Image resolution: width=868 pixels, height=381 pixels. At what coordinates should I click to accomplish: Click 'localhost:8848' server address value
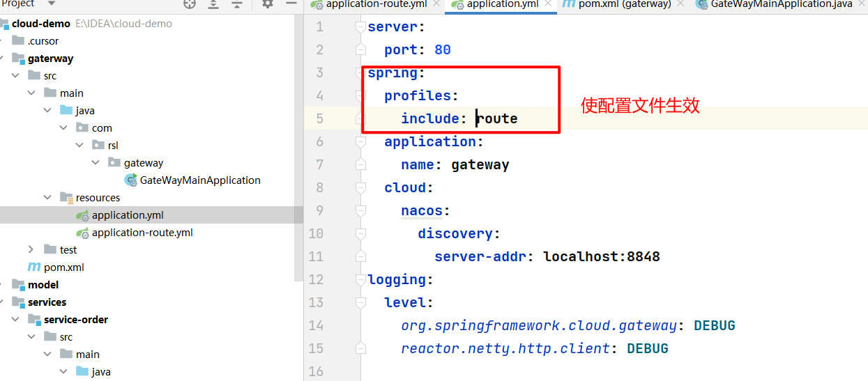(602, 257)
